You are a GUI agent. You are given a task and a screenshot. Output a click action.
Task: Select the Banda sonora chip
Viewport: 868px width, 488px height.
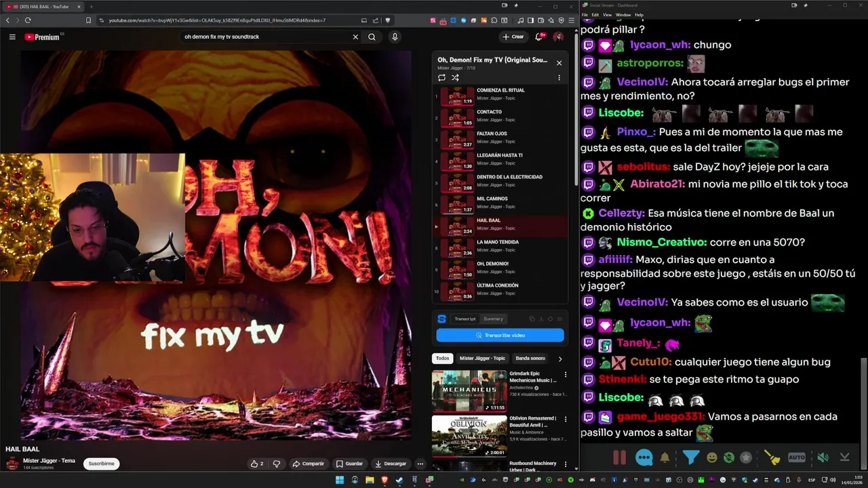click(x=530, y=359)
